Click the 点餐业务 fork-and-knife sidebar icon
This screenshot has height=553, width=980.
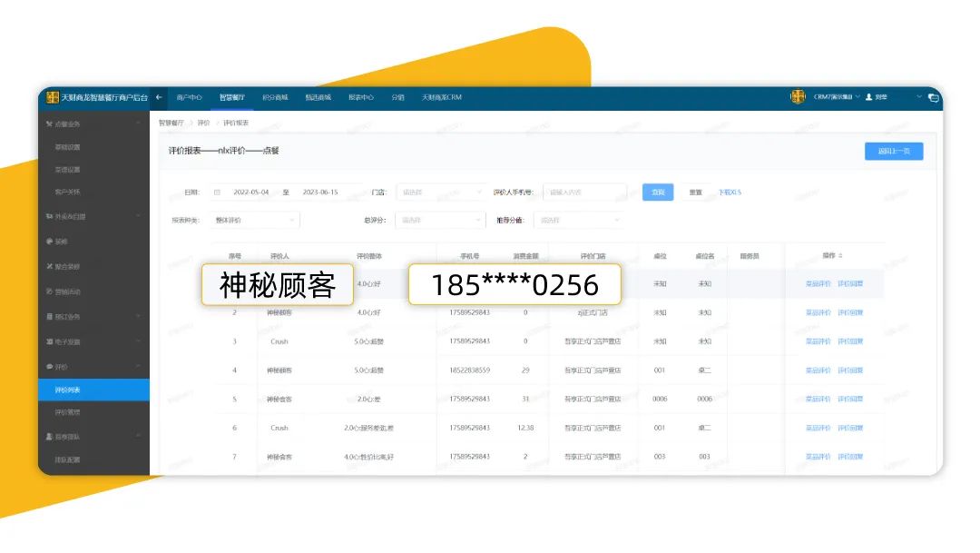click(49, 123)
